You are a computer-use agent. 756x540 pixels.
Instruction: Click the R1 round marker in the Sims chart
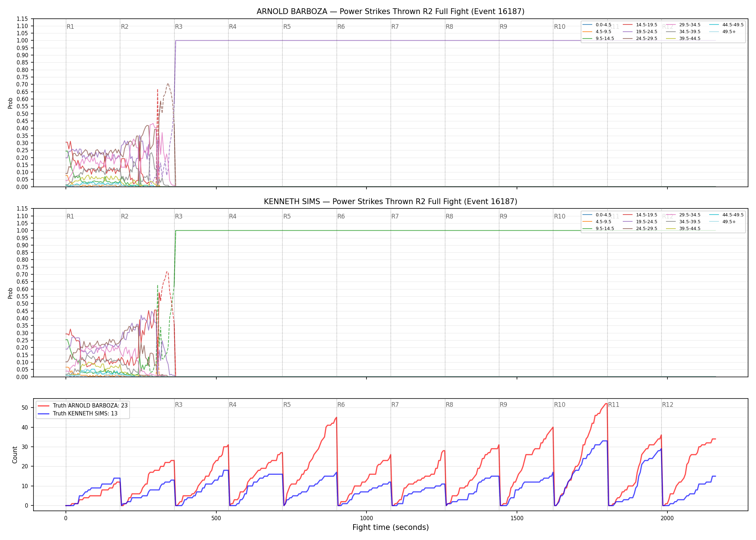point(70,216)
